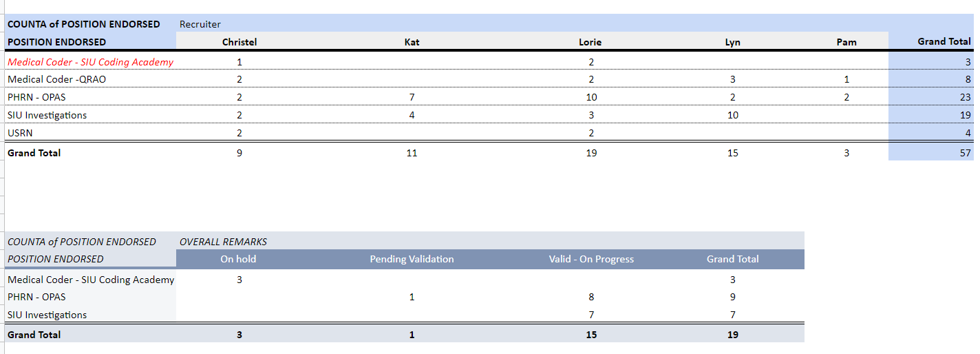The image size is (980, 354).
Task: Click the USRN row label
Action: coord(20,133)
